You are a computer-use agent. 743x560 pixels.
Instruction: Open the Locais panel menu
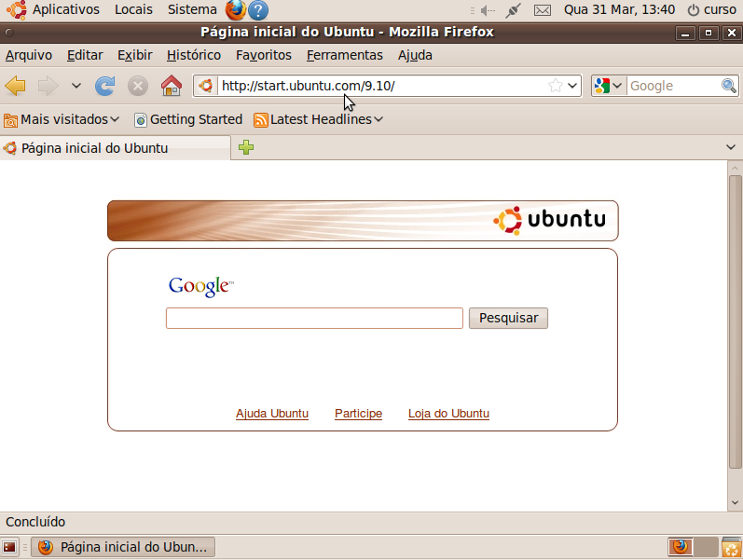(133, 9)
